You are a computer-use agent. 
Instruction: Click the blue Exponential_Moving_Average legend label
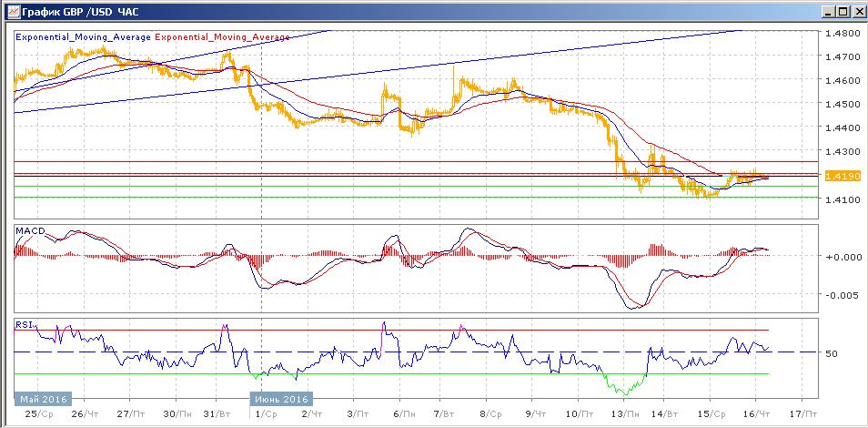(83, 37)
